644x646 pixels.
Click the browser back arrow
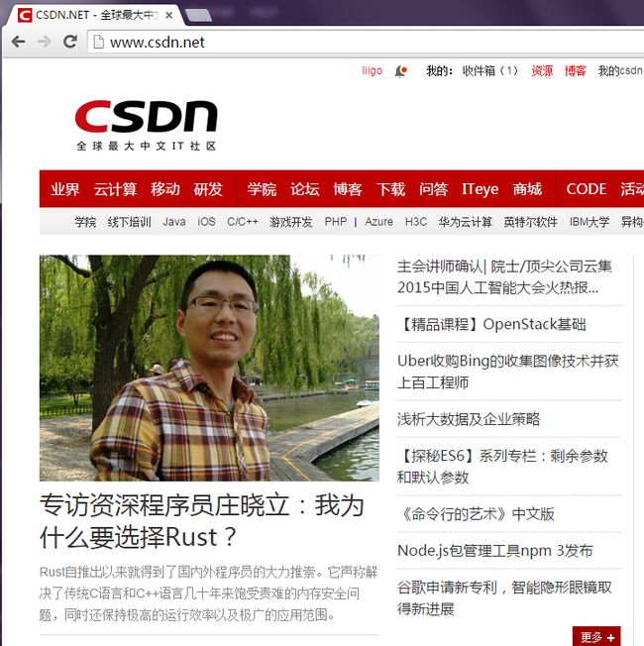tap(18, 42)
